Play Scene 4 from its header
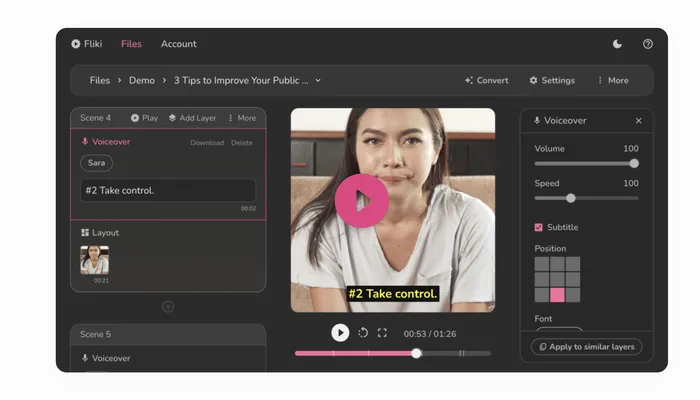The height and width of the screenshot is (400, 700). coord(144,118)
